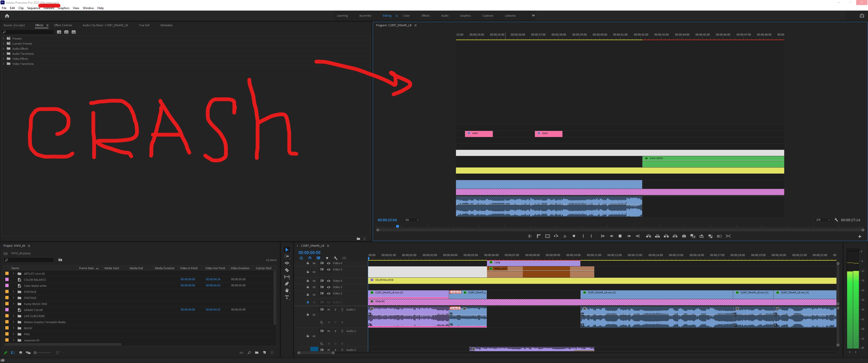Stop playback in Program monitor
This screenshot has width=868, height=363.
(620, 236)
